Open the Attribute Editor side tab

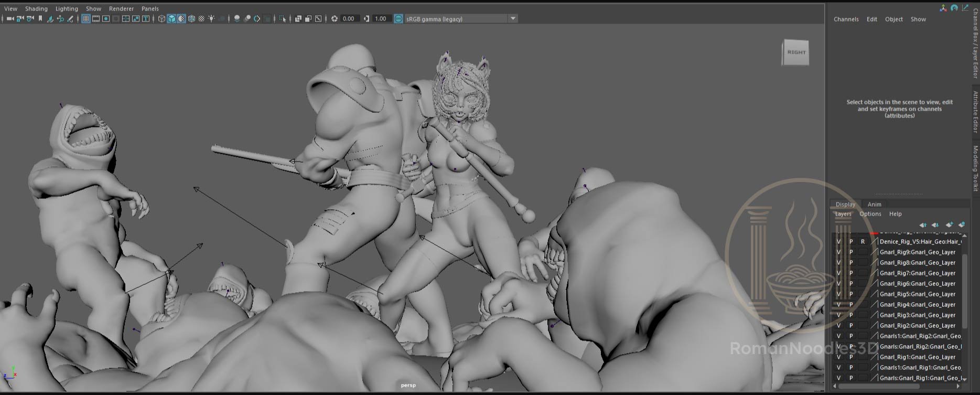[975, 111]
